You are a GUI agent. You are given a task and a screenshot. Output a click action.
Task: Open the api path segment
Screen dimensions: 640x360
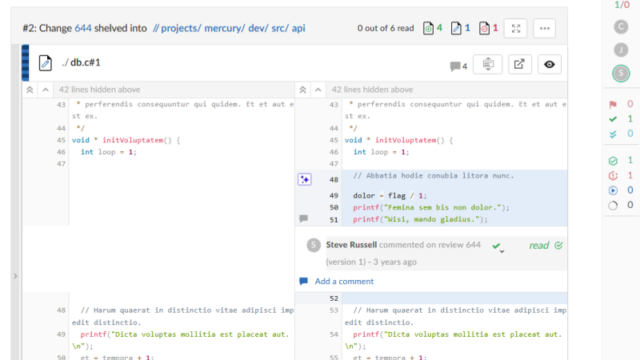298,28
